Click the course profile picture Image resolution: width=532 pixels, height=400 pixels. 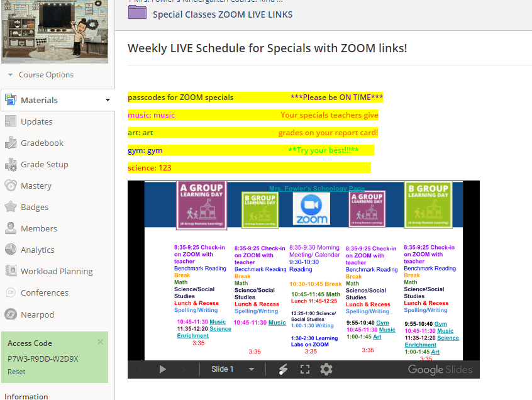[55, 31]
